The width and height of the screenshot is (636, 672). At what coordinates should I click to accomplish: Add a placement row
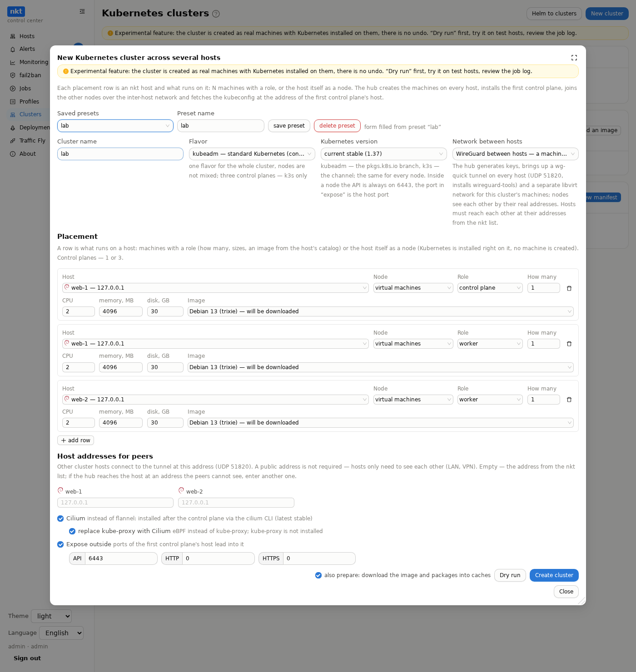point(75,440)
